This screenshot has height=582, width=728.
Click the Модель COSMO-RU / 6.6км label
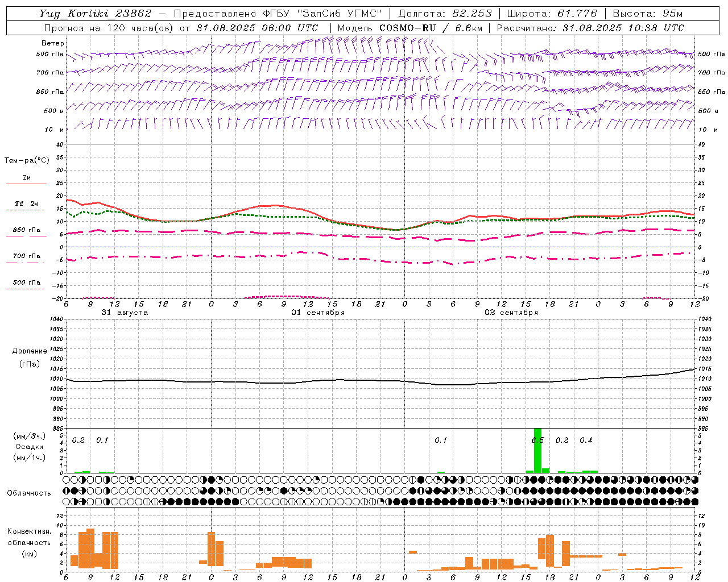pos(409,28)
